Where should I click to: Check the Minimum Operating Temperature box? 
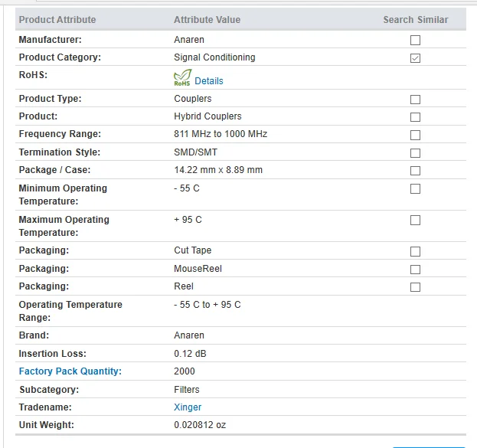415,188
